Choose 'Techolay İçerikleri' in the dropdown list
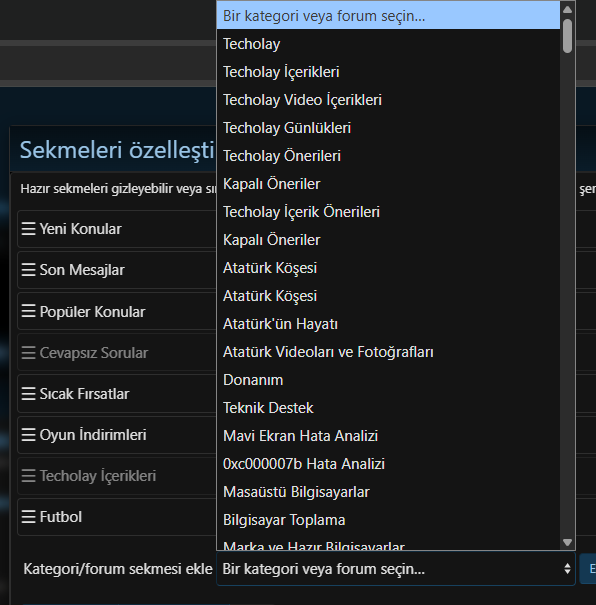Screen dimensions: 596x605 point(388,72)
